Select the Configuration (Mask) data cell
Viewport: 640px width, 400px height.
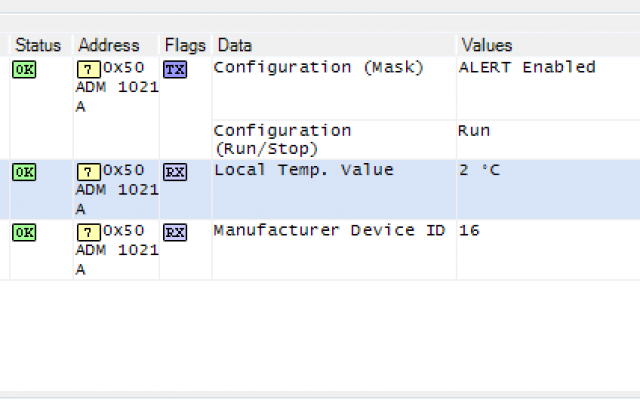(318, 68)
